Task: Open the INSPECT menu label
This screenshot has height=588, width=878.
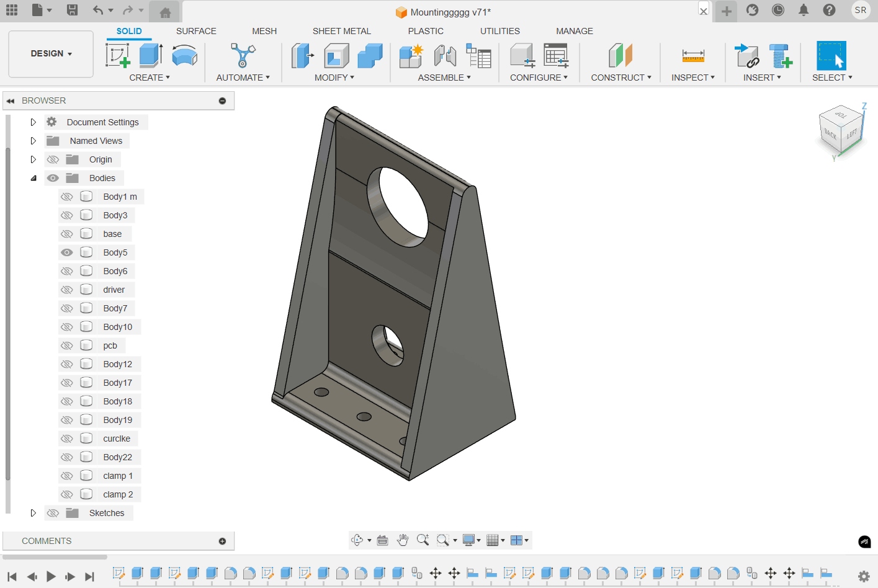Action: pos(693,78)
